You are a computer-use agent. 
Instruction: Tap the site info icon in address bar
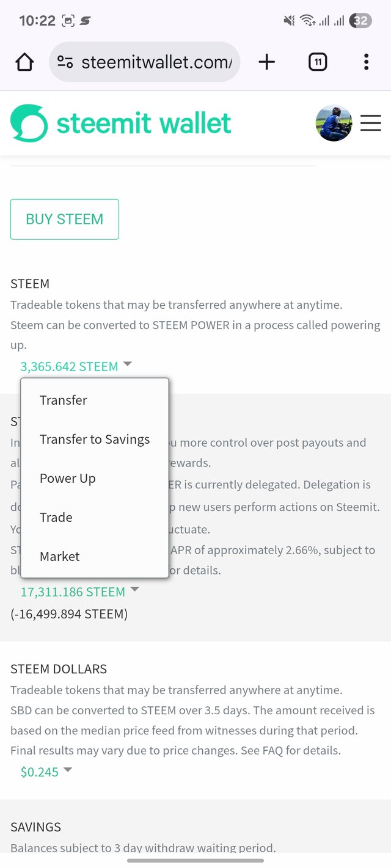point(65,62)
